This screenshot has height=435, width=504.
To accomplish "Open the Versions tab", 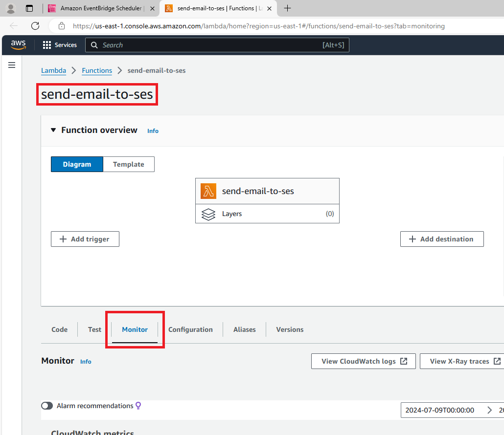I will point(290,330).
